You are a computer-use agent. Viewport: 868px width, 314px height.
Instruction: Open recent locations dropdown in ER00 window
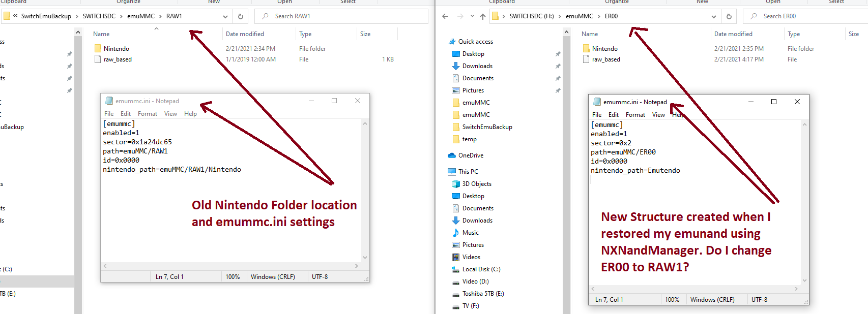tap(472, 16)
